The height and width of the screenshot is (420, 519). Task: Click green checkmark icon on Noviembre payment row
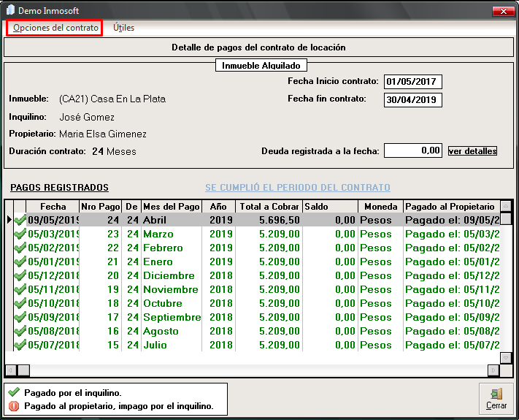click(x=20, y=290)
